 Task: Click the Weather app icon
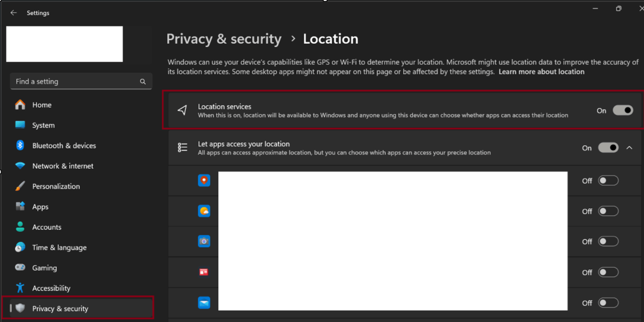click(204, 211)
